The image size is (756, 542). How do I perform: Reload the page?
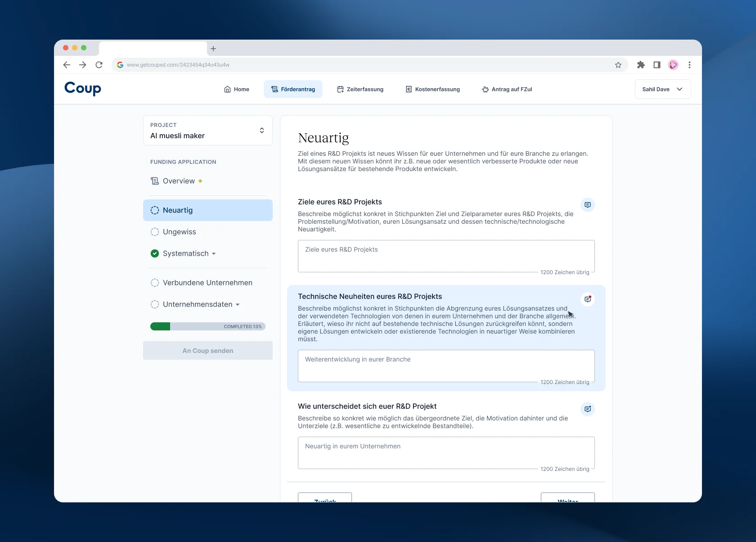[x=99, y=65]
